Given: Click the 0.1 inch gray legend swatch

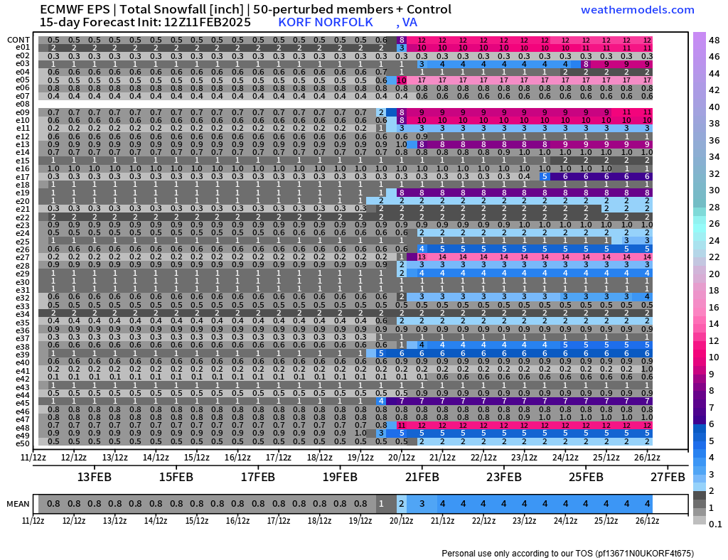Looking at the screenshot, I should (x=700, y=520).
